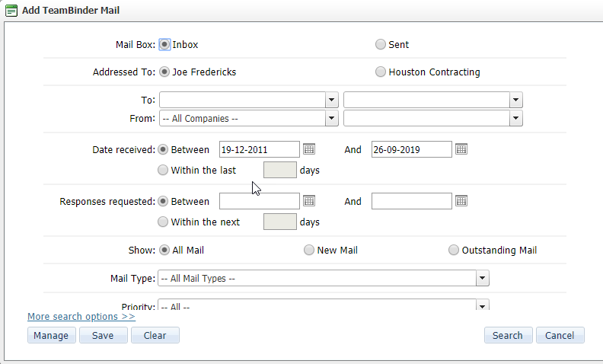603x364 pixels.
Task: Click the Add TeamBinder Mail title icon
Action: click(11, 11)
